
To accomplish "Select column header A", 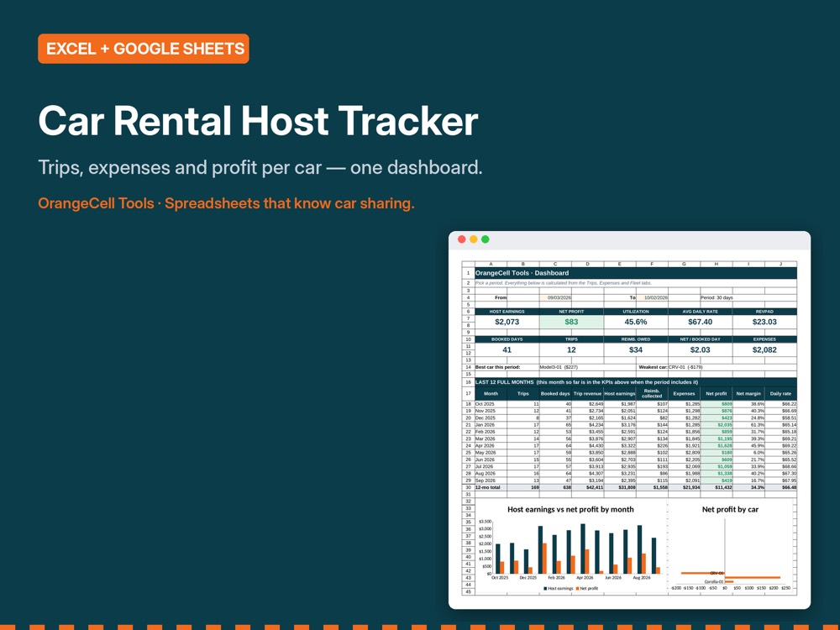I will (491, 264).
